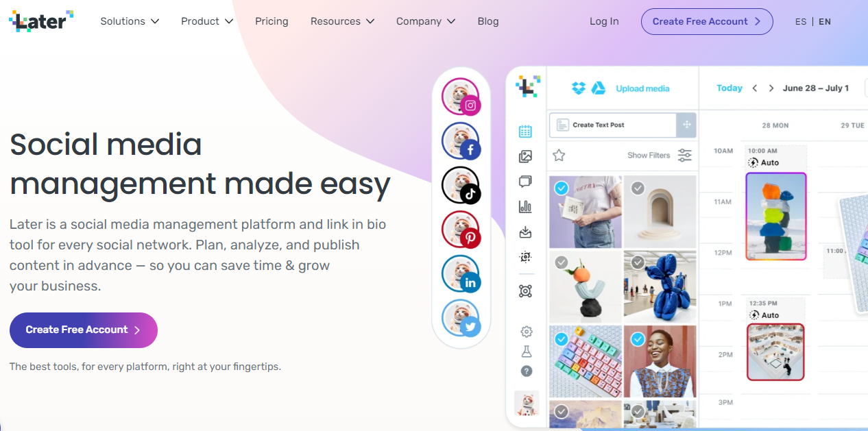868x431 pixels.
Task: Open the Pricing page
Action: (272, 21)
